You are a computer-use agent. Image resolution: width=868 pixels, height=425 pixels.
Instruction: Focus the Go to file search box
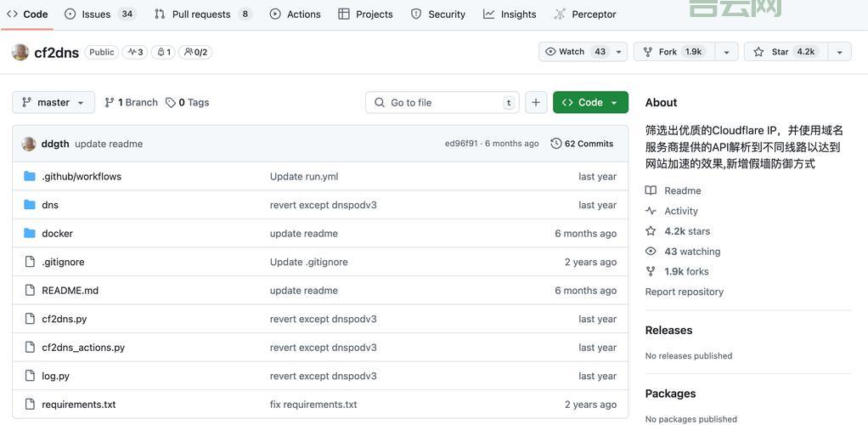click(442, 102)
